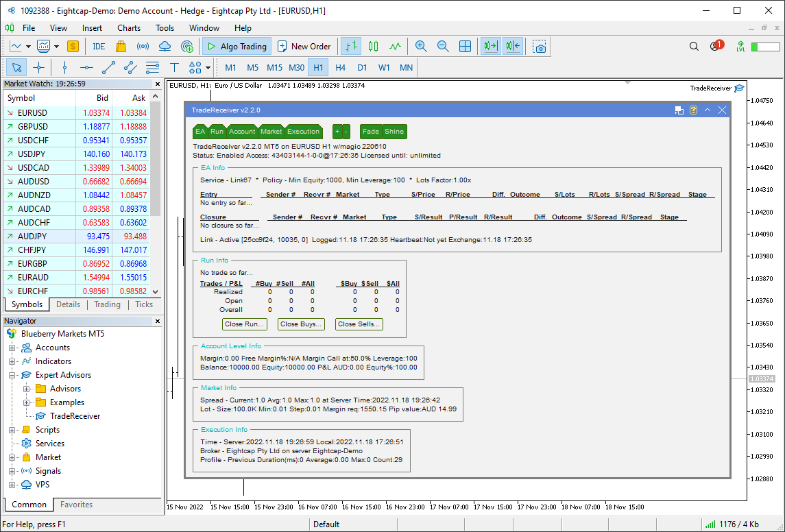785x532 pixels.
Task: Click the tile windows grid icon
Action: pos(465,47)
